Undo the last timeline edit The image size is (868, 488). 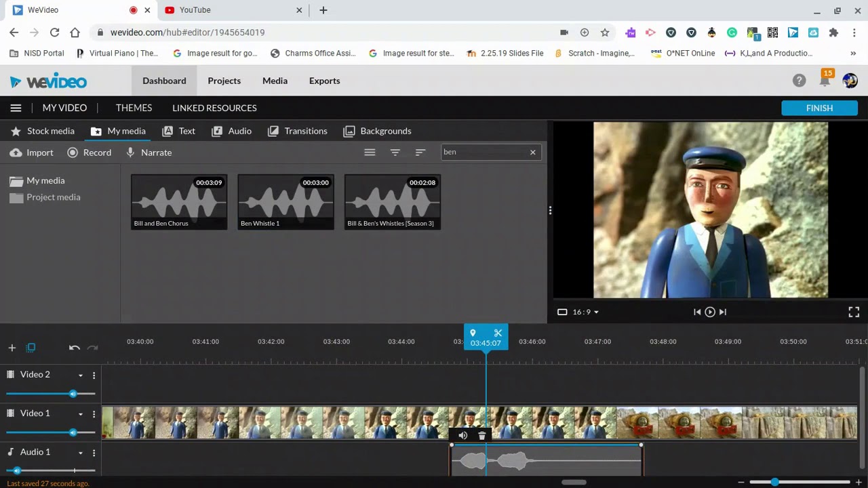(75, 348)
